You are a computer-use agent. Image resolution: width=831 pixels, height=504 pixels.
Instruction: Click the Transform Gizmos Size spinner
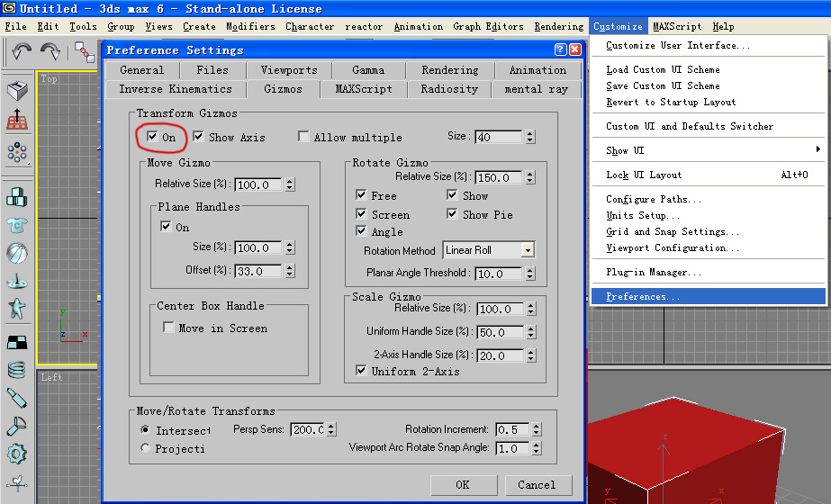tap(530, 137)
